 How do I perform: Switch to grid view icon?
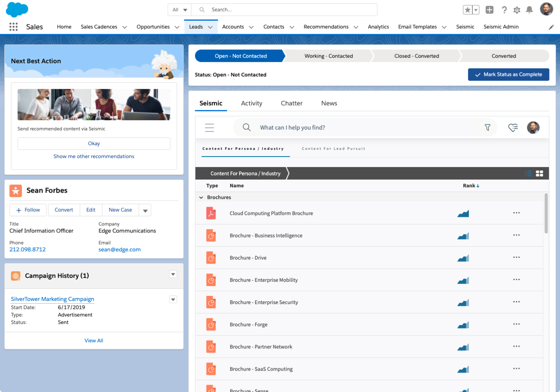tap(539, 174)
